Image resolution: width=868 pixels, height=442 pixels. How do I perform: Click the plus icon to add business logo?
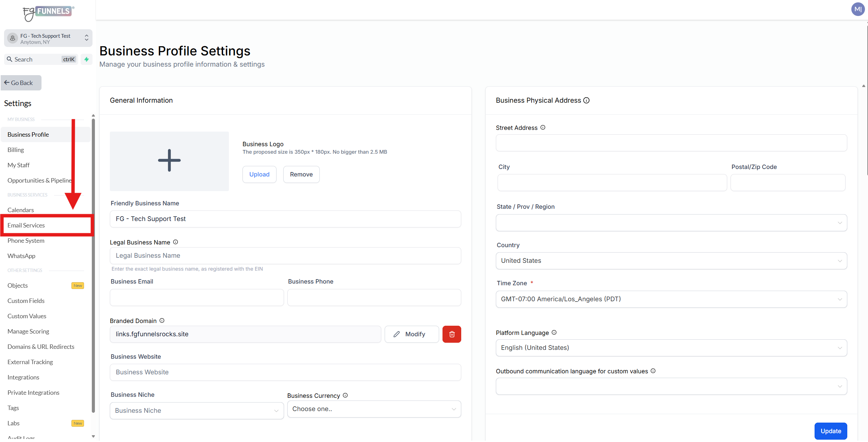coord(169,161)
